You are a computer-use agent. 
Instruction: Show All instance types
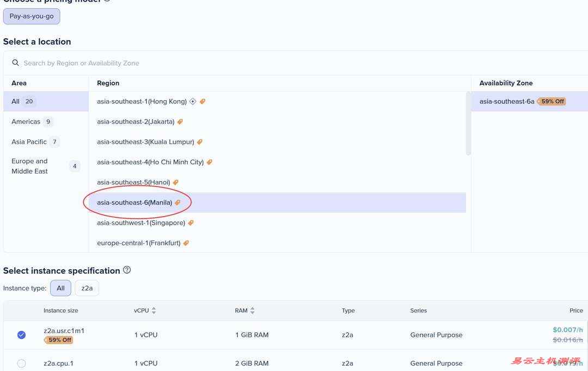60,288
